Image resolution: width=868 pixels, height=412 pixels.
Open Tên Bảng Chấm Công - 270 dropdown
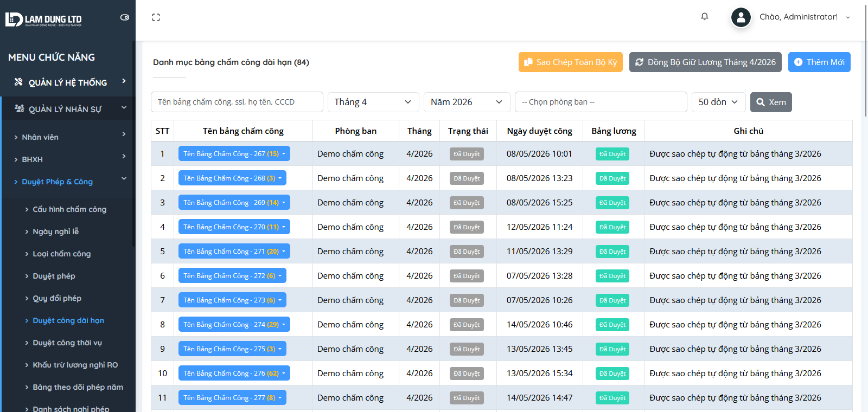click(x=234, y=227)
